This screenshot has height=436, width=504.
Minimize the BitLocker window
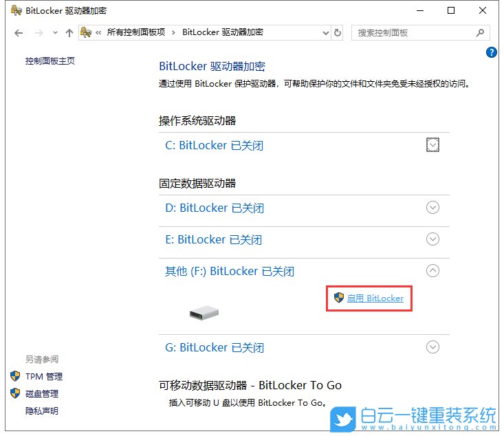tap(420, 10)
